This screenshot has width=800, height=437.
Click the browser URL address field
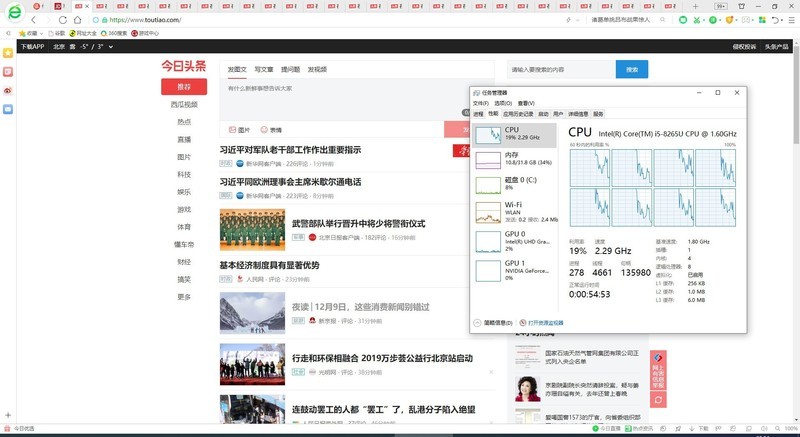point(327,20)
